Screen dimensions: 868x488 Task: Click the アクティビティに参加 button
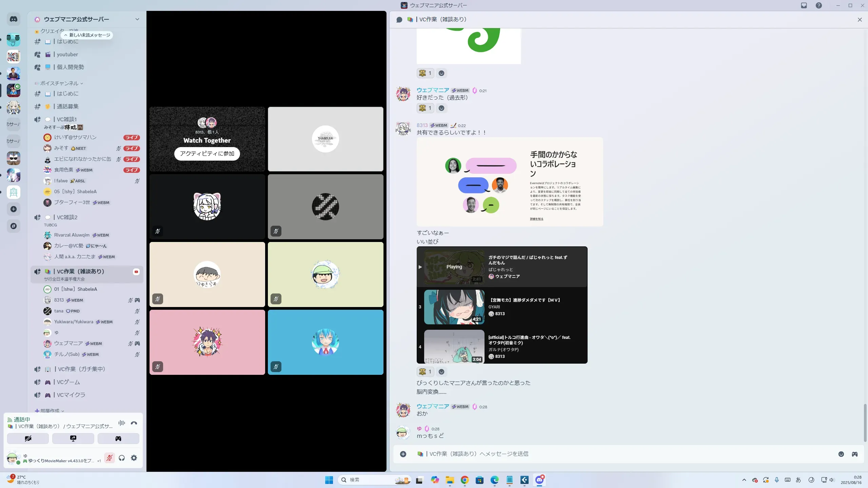coord(207,154)
